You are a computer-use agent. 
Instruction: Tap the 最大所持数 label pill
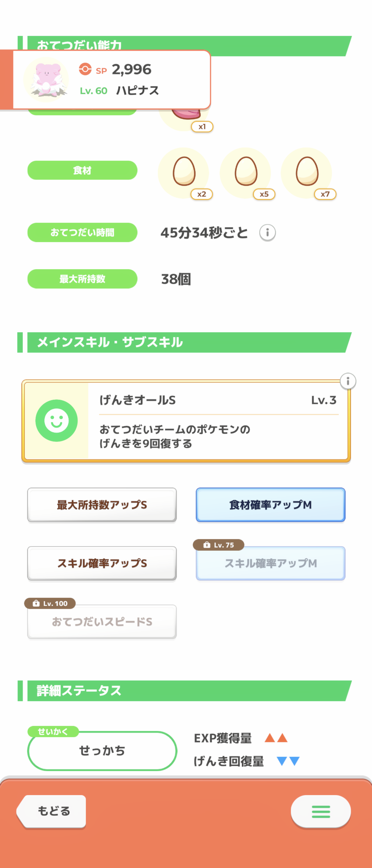(x=82, y=279)
